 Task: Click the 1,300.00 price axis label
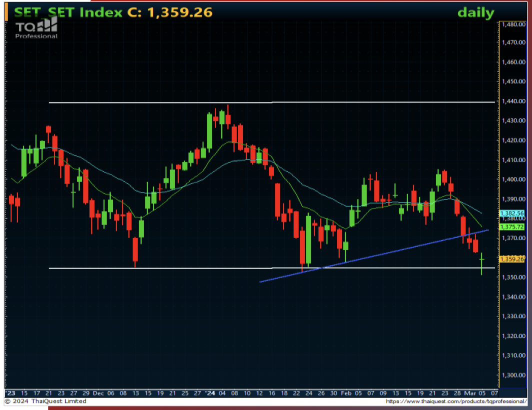click(513, 375)
